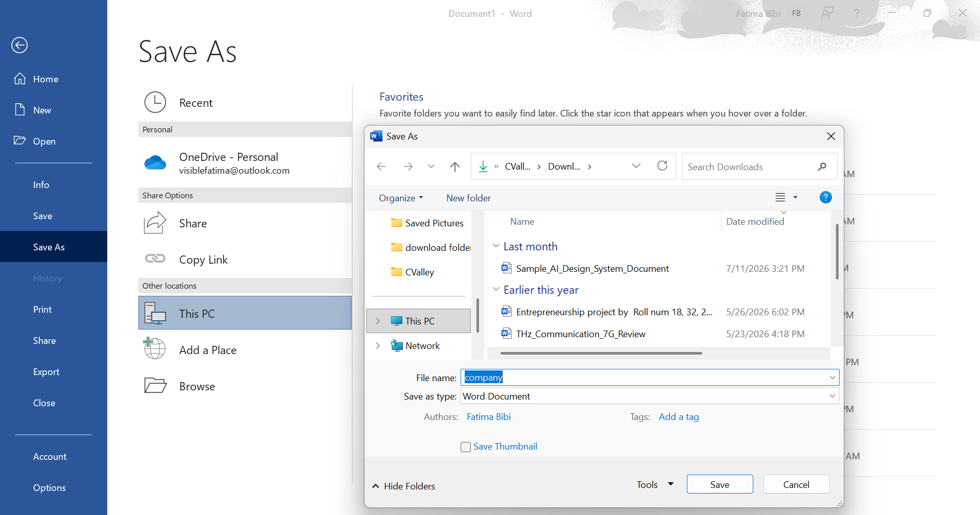Click the Fatima Bibi author link
980x515 pixels.
(x=489, y=416)
